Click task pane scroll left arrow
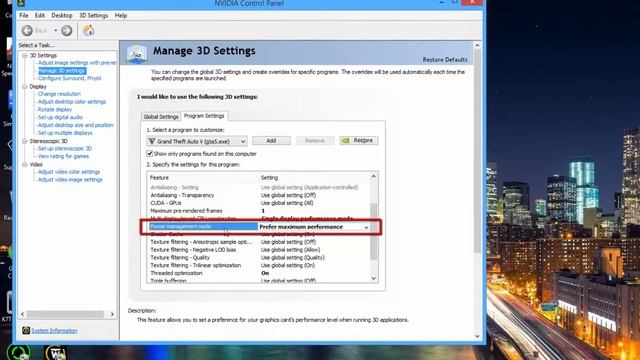Viewport: 640px width, 360px height. coord(23,314)
